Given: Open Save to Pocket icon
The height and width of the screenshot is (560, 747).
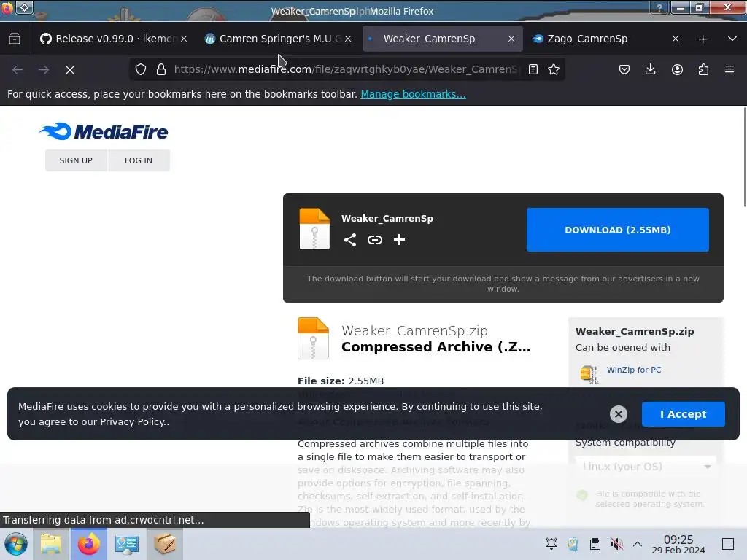Looking at the screenshot, I should coord(624,69).
